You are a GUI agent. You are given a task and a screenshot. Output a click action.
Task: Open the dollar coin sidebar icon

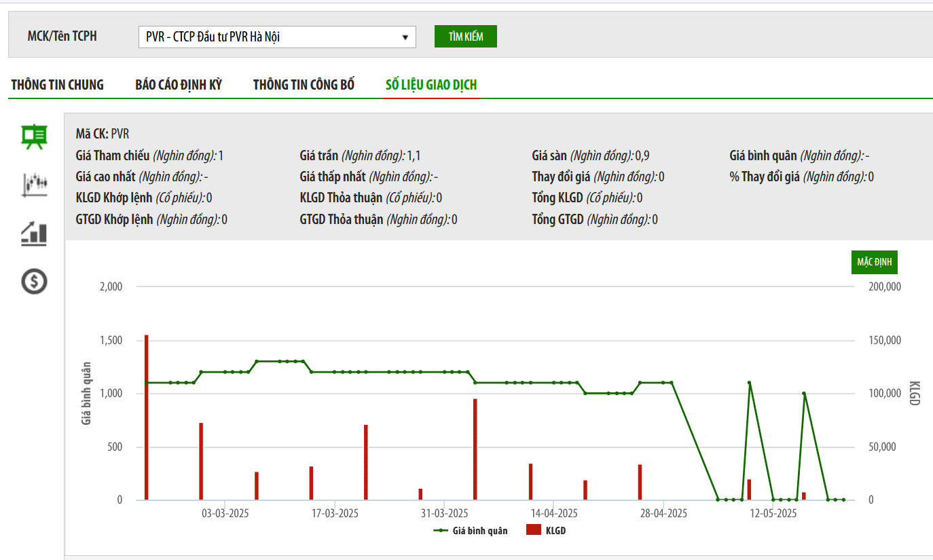[x=35, y=281]
